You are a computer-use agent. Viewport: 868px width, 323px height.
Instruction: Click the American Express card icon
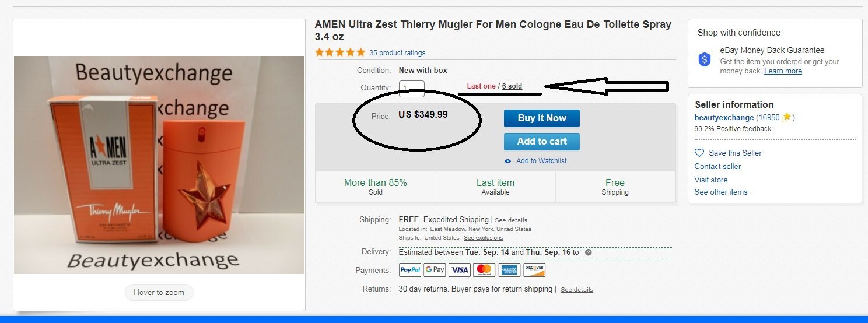(509, 270)
